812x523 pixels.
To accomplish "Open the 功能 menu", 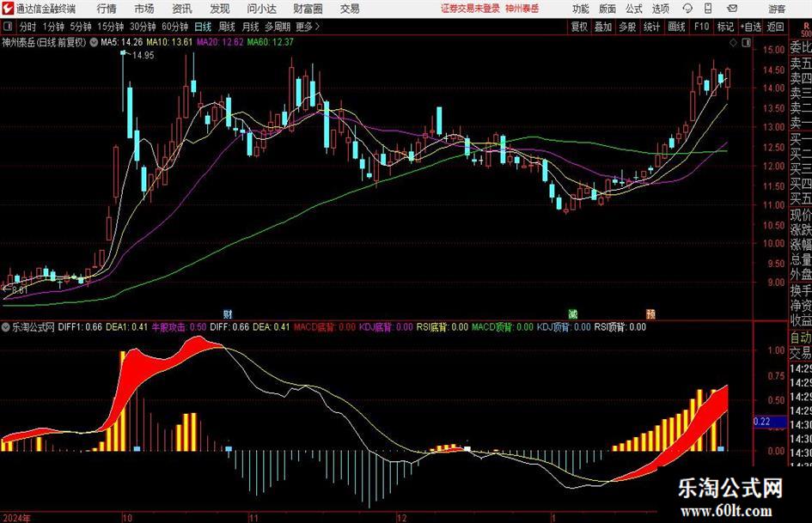I will [x=581, y=9].
